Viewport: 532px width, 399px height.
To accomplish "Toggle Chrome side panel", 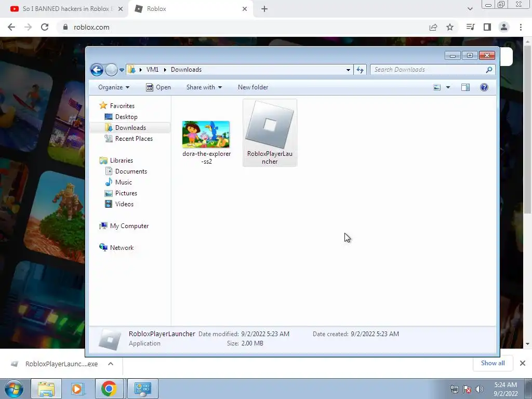I will 487,27.
